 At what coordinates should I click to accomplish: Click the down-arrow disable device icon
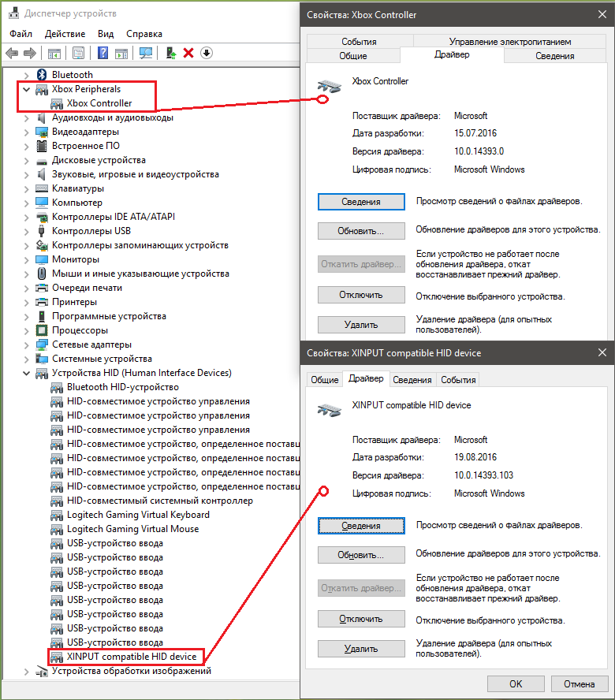[x=207, y=53]
